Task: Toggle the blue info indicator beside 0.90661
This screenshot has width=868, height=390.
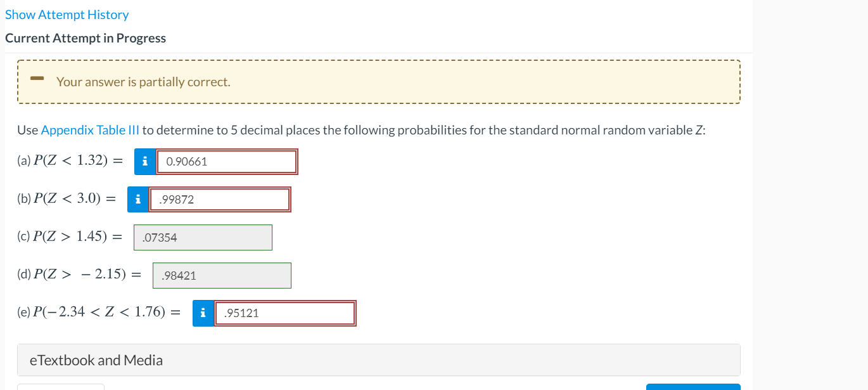Action: pos(144,162)
